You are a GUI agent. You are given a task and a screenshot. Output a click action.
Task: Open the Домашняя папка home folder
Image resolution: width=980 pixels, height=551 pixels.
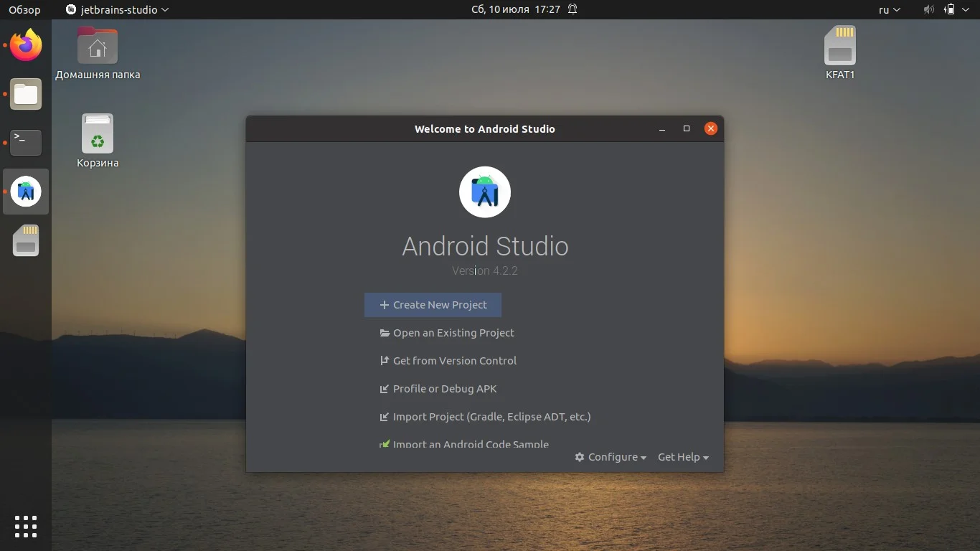(x=98, y=53)
